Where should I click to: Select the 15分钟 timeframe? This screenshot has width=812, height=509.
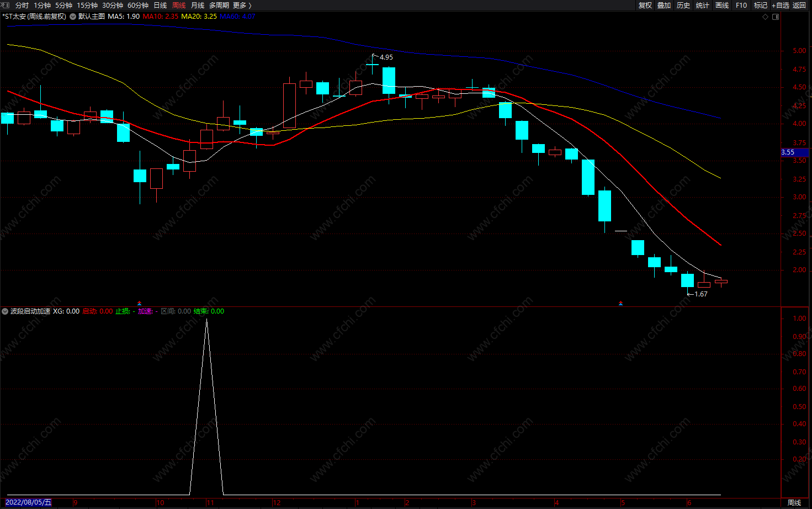click(x=87, y=5)
